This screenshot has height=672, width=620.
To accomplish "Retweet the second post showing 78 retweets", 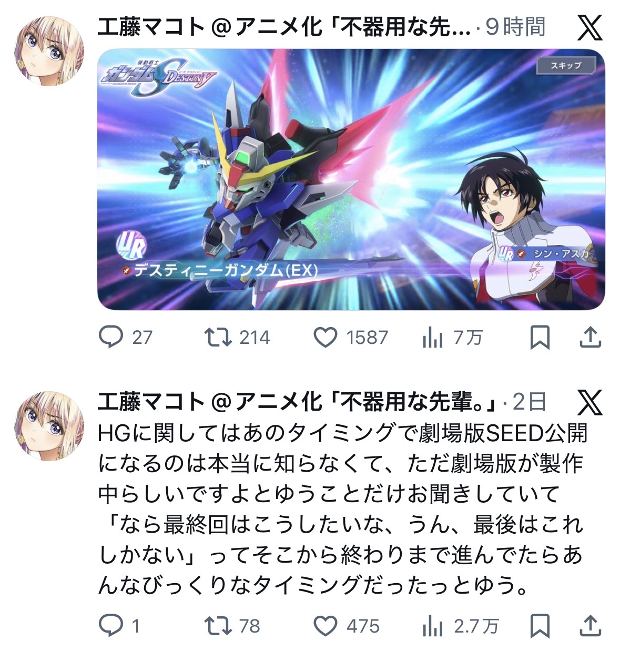I will pyautogui.click(x=218, y=626).
